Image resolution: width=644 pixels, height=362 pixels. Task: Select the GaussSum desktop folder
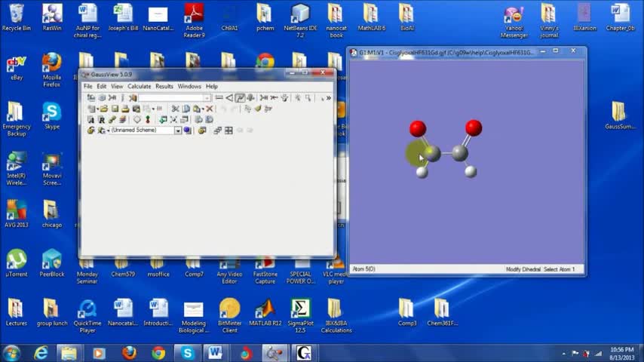[x=620, y=115]
